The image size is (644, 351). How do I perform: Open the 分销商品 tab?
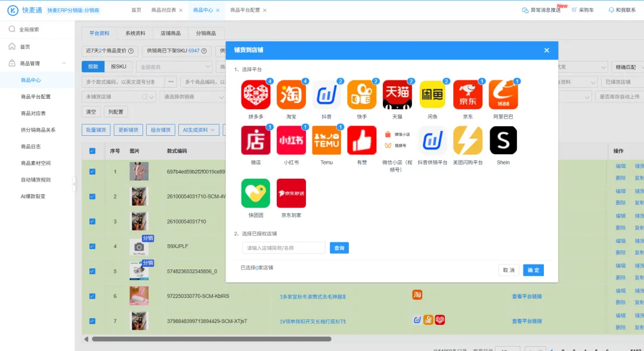coord(206,33)
